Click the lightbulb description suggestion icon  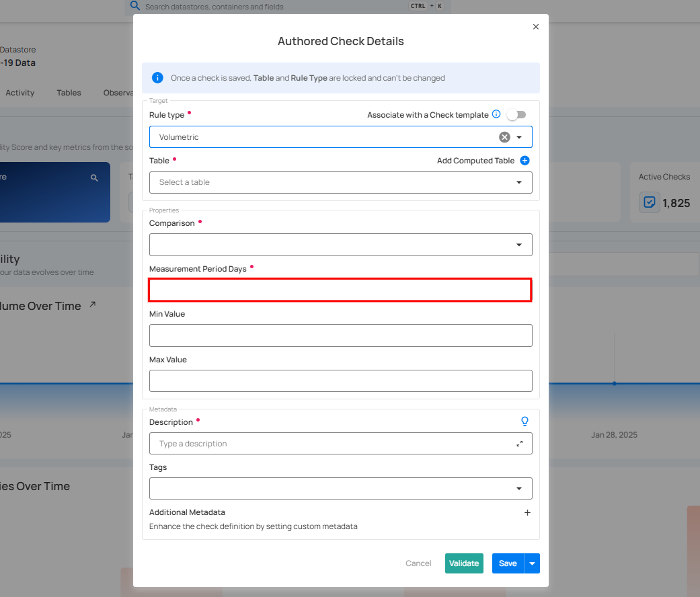525,422
